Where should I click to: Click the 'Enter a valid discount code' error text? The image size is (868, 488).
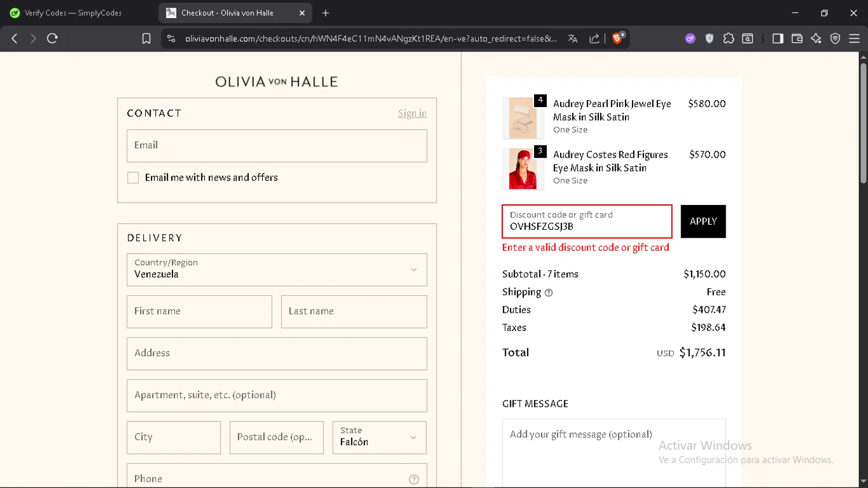coord(586,248)
